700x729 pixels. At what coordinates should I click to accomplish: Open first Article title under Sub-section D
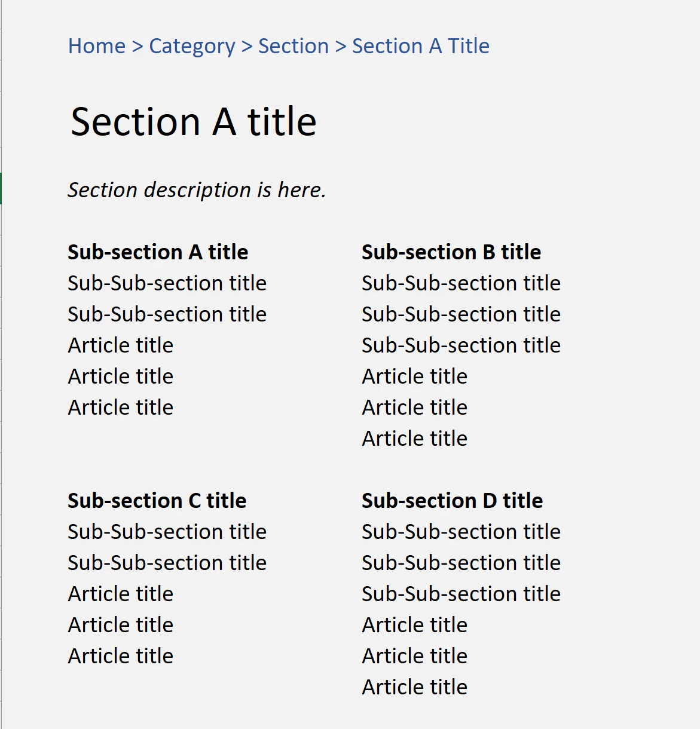(414, 625)
